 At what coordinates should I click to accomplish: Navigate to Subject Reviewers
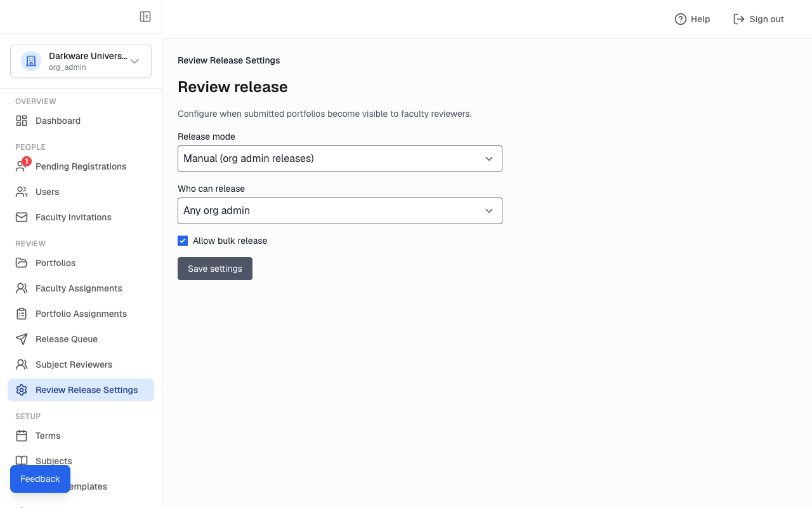click(81, 364)
